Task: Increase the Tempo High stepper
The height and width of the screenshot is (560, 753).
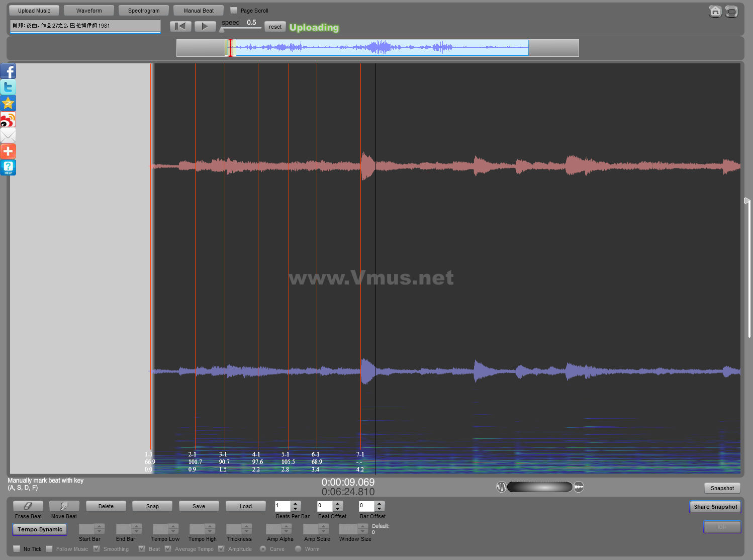Action: (210, 526)
